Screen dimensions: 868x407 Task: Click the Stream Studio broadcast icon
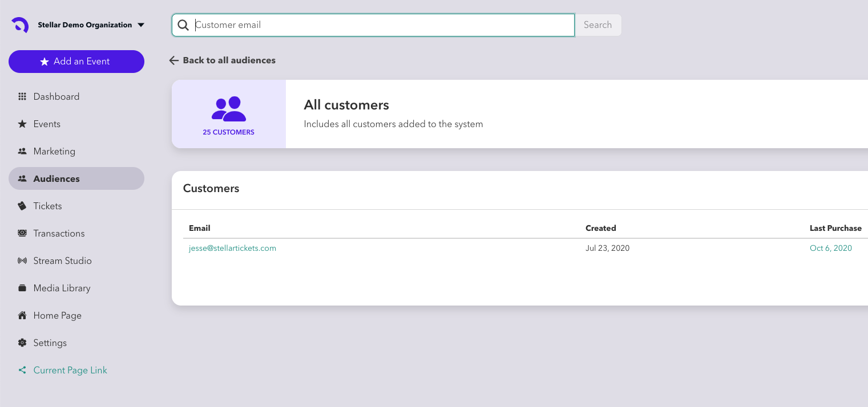click(22, 261)
